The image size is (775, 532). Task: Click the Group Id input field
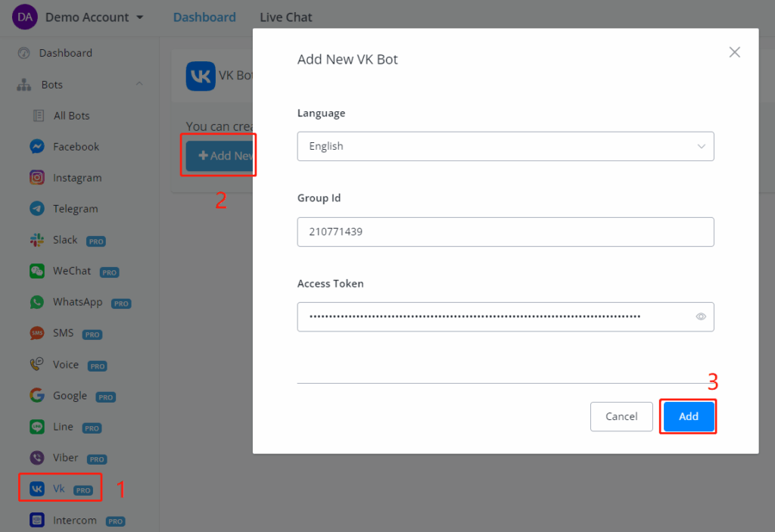[506, 232]
